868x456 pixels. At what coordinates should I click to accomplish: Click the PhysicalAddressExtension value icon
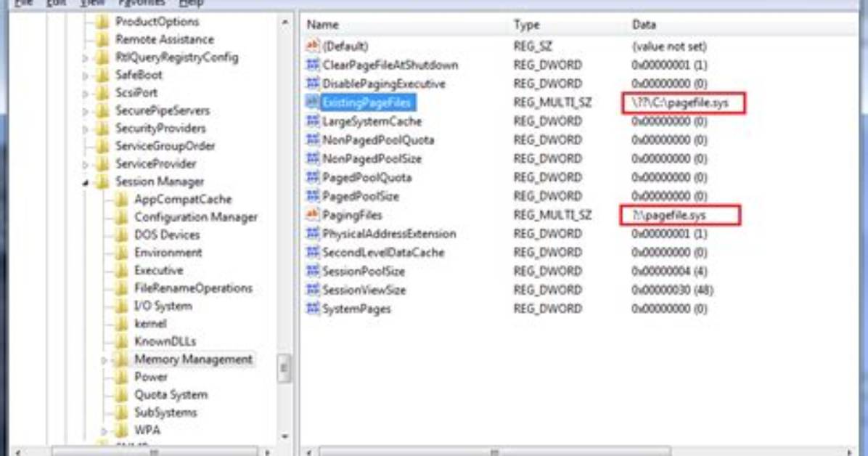coord(313,234)
